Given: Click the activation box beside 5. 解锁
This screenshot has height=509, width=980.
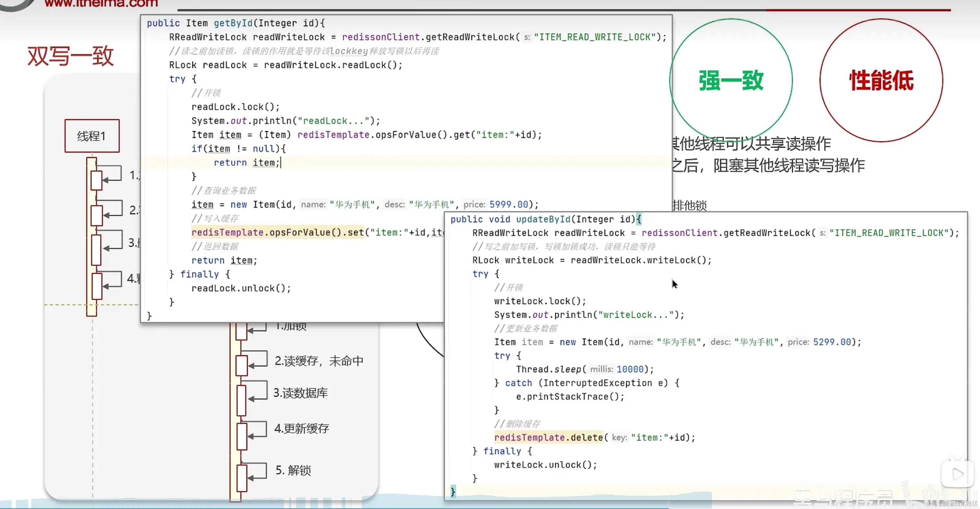Looking at the screenshot, I should point(241,478).
